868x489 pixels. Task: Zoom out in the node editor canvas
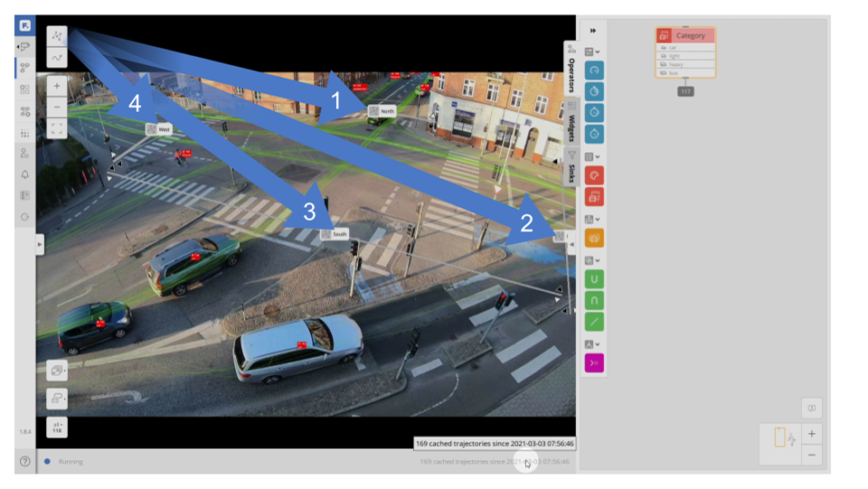click(x=811, y=455)
